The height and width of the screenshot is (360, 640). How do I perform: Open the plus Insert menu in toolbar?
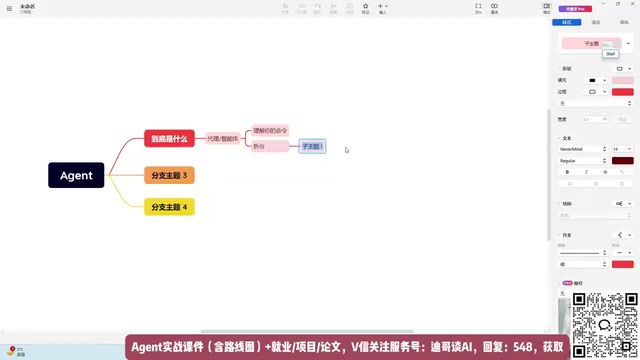(383, 8)
